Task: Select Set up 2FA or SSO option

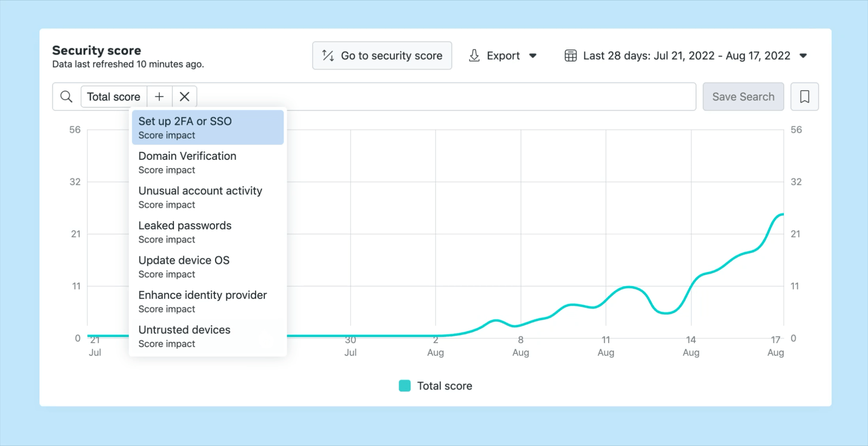Action: click(208, 127)
